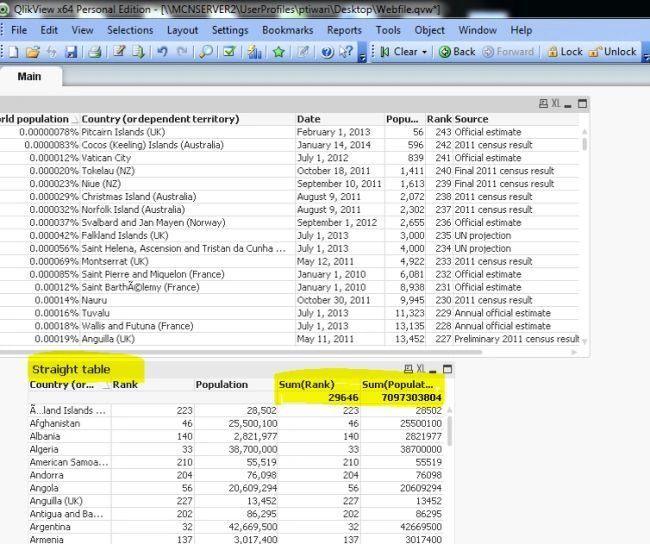
Task: Expand the design toolbar's overflow options arrow
Action: pos(362,58)
